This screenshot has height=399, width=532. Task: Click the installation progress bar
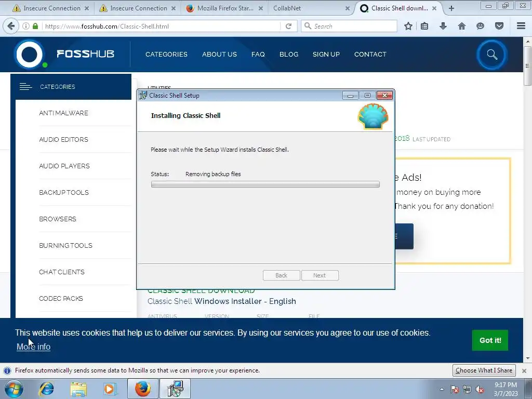(x=265, y=184)
